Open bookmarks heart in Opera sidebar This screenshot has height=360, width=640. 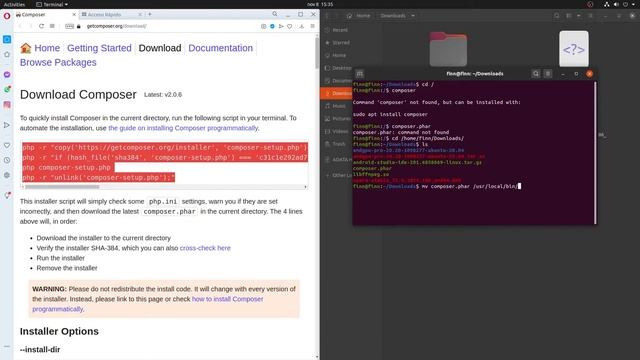click(7, 145)
